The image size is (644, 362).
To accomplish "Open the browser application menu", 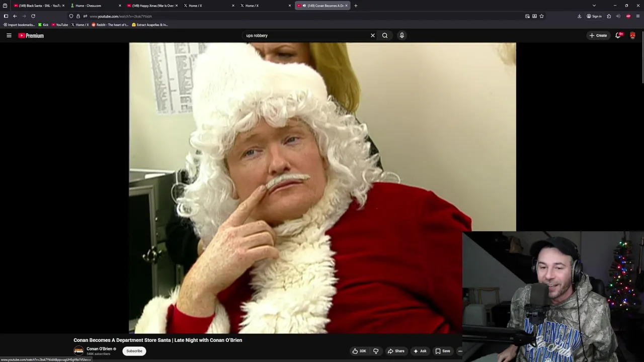I will 638,16.
